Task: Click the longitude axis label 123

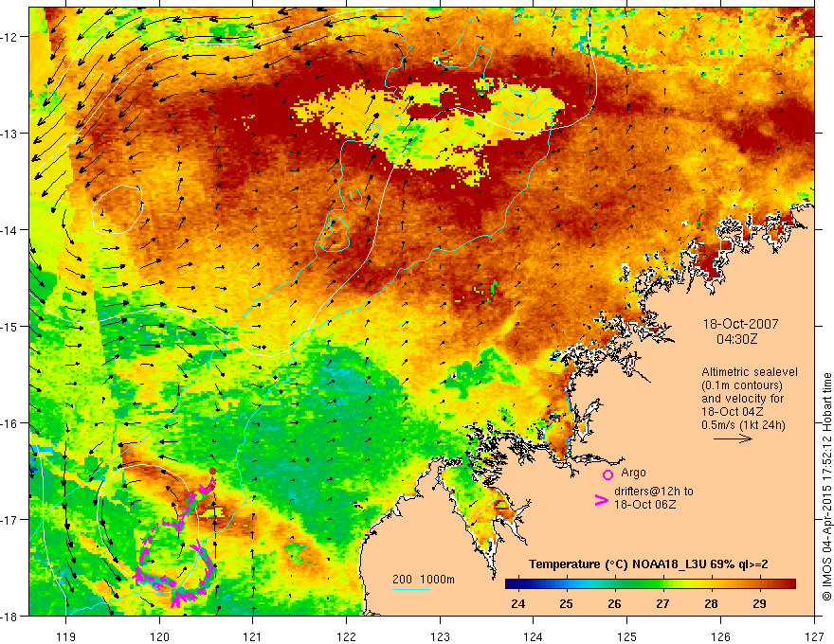Action: [440, 636]
